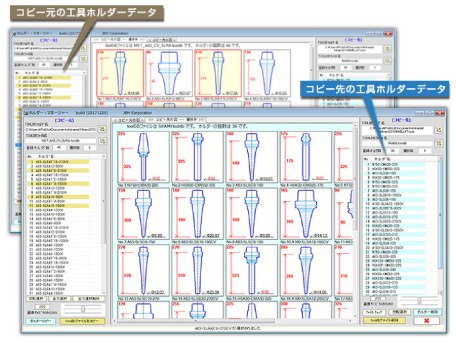
Task: Click the file browse icon in back window's left panel
Action: (83, 58)
